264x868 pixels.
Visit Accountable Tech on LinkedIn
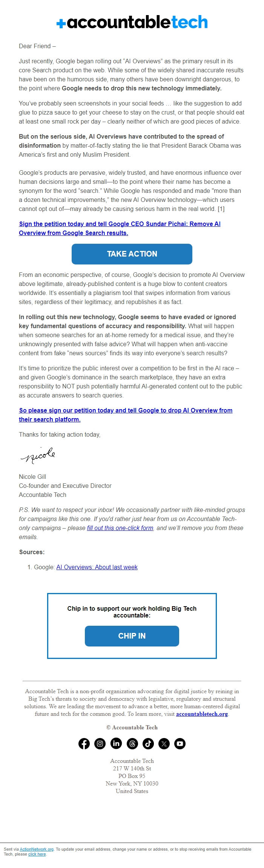point(116,743)
